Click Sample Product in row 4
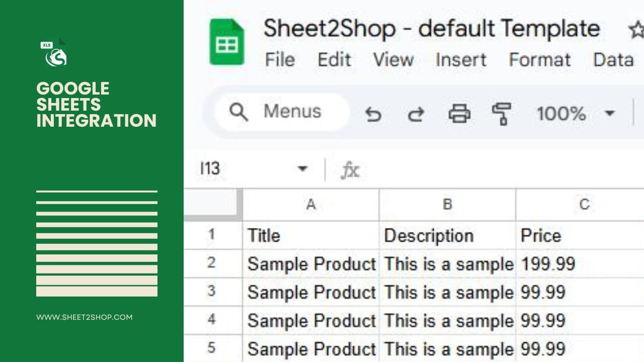Screen dimensions: 644x362 (x=311, y=320)
